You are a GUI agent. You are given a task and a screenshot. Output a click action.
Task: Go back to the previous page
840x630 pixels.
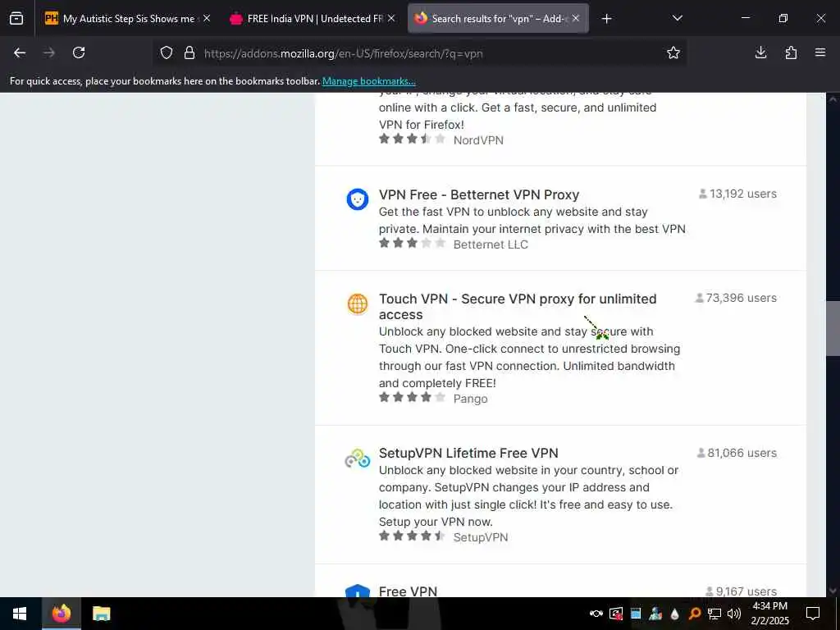click(20, 52)
